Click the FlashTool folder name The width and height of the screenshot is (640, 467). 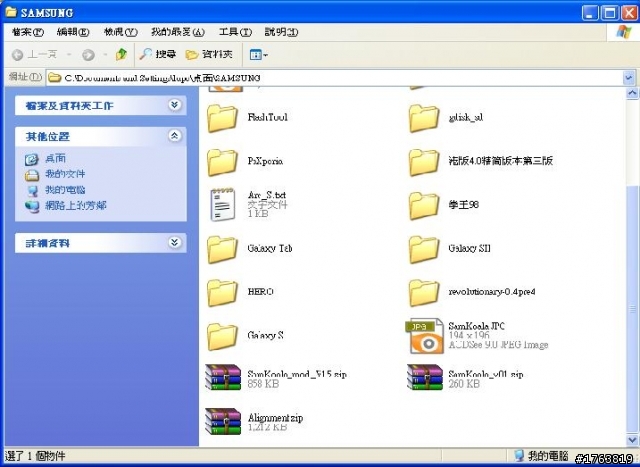click(267, 117)
